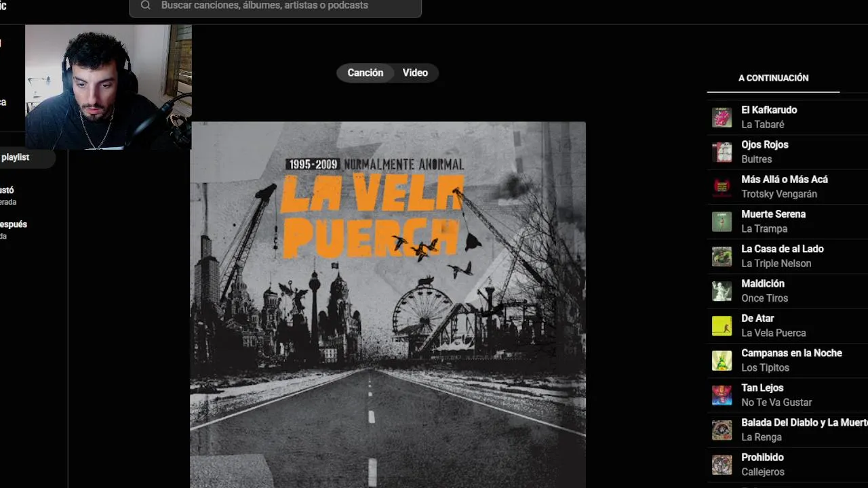868x488 pixels.
Task: Switch to Video mode
Action: pos(415,73)
